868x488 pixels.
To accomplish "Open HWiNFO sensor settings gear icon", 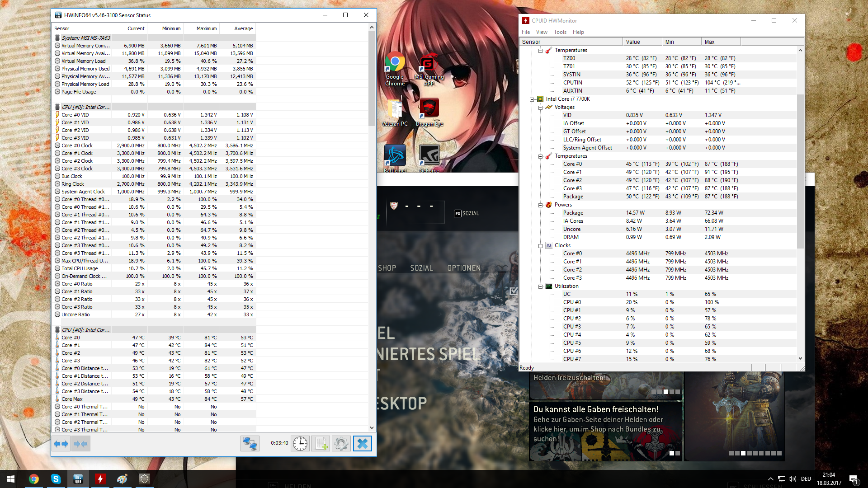I will [x=341, y=444].
